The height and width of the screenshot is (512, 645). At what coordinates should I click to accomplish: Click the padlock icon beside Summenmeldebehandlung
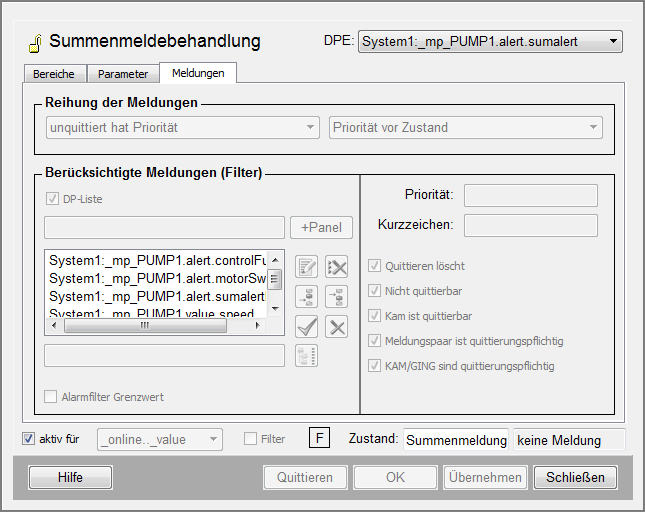(x=33, y=42)
